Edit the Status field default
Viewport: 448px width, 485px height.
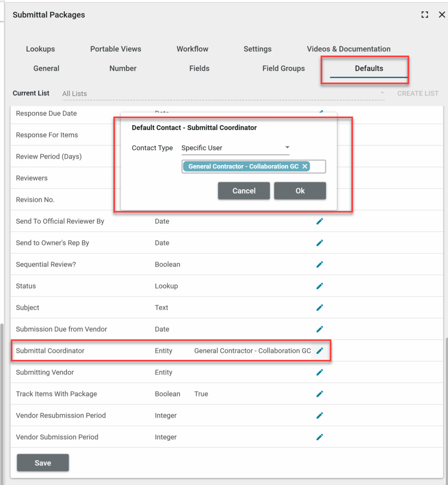(x=320, y=286)
